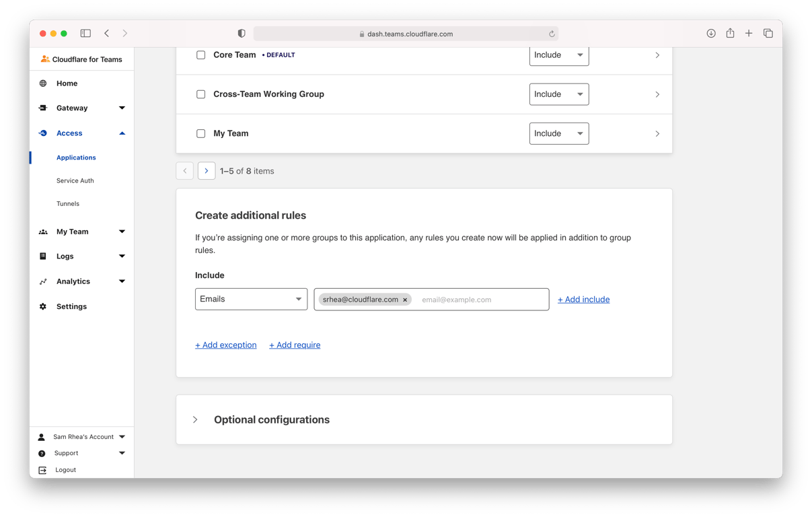Check the Cross-Team Working Group checkbox
Screen dimensions: 812x517
[200, 94]
